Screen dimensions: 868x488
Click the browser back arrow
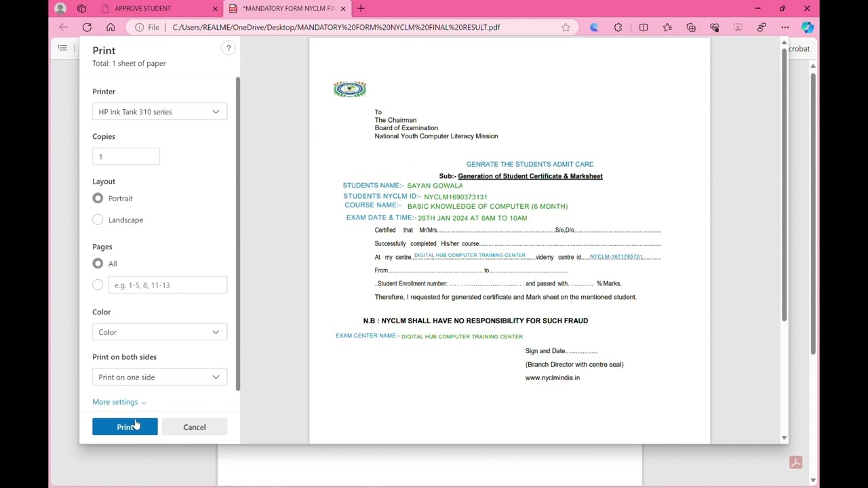63,27
